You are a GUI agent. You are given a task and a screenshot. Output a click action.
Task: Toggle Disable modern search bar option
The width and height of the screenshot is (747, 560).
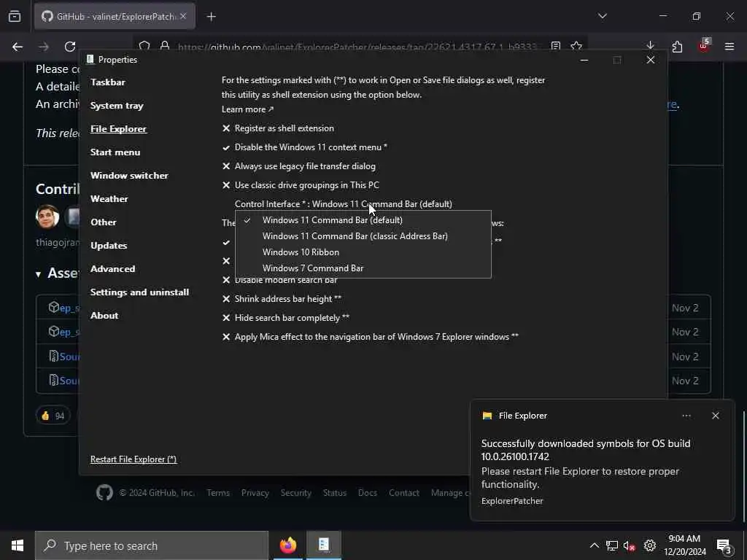click(x=279, y=281)
